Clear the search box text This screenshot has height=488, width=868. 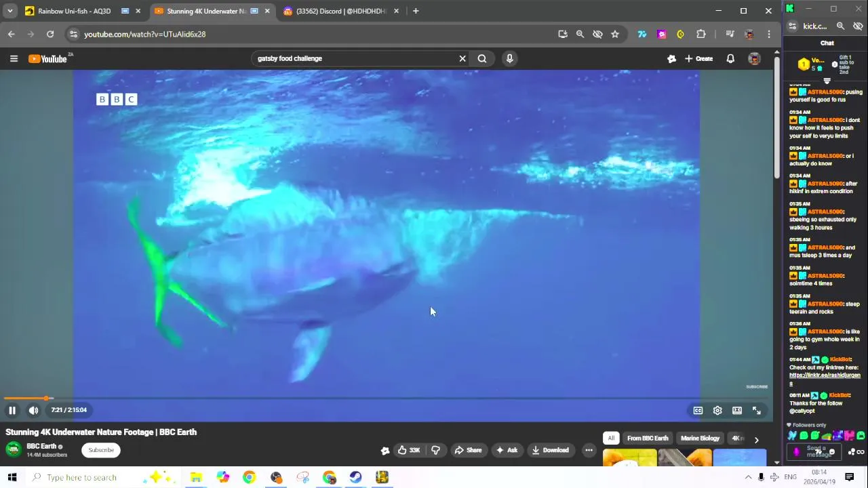click(462, 58)
